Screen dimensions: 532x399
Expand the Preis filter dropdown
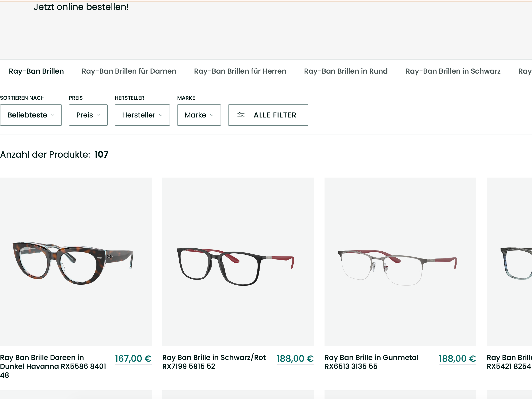coord(88,115)
